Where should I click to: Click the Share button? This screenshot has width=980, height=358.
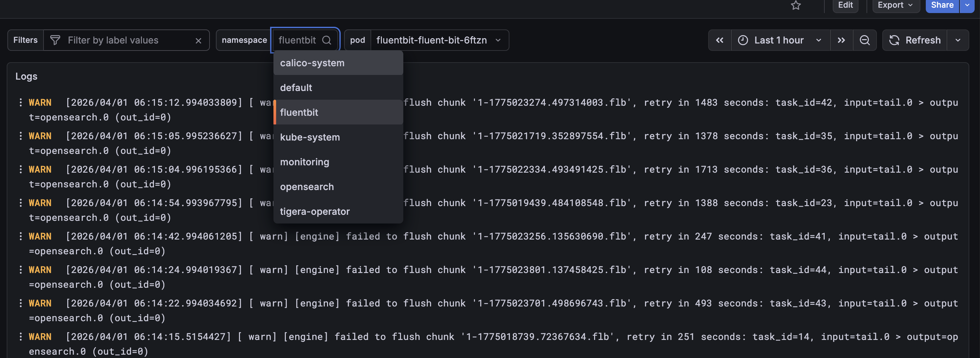click(942, 5)
